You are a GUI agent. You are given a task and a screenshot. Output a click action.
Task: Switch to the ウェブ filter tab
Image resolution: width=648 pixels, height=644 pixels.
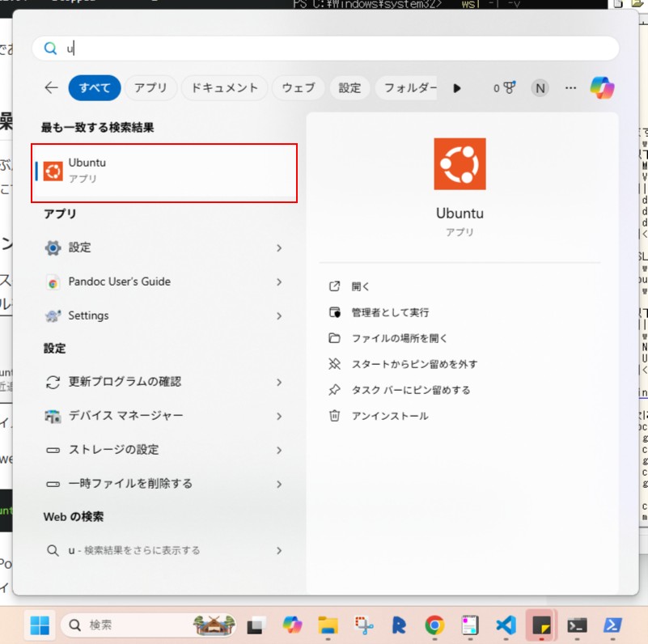pos(299,87)
